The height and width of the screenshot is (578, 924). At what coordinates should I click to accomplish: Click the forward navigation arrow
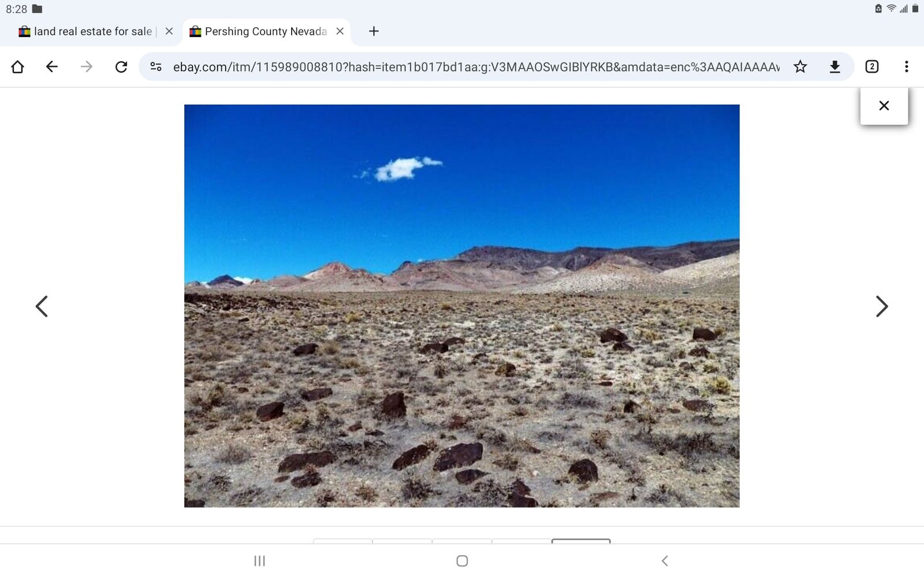[x=87, y=67]
